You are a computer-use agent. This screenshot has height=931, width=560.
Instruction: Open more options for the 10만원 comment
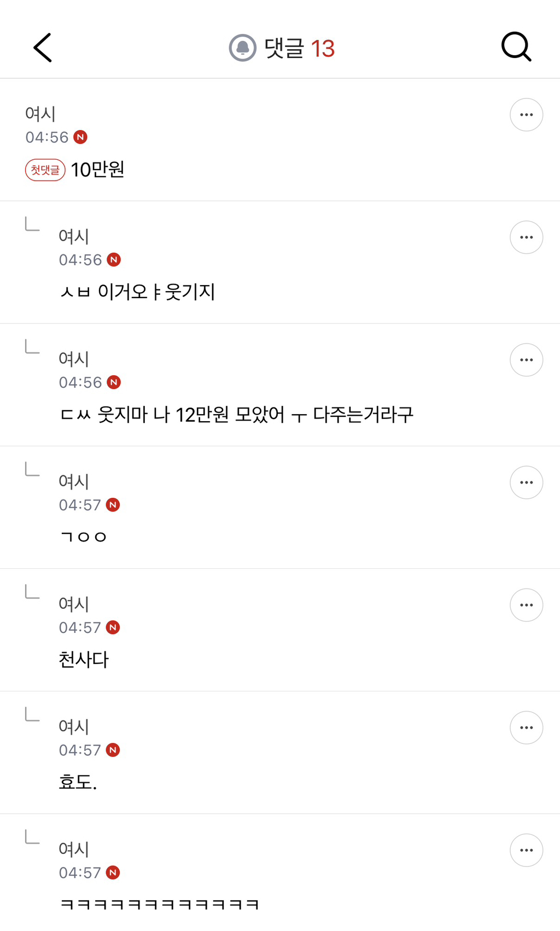[526, 115]
